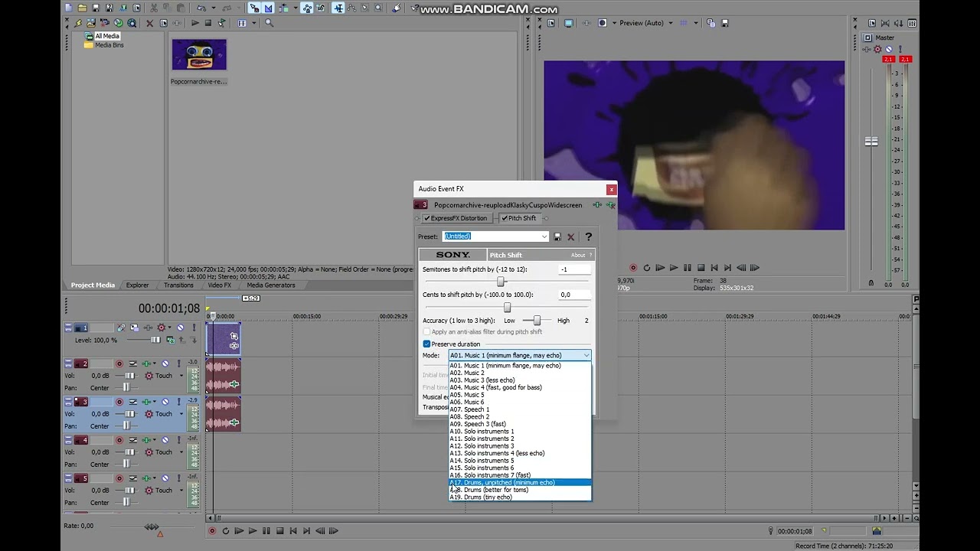980x551 pixels.
Task: Switch to the Explorer tab
Action: [x=138, y=285]
